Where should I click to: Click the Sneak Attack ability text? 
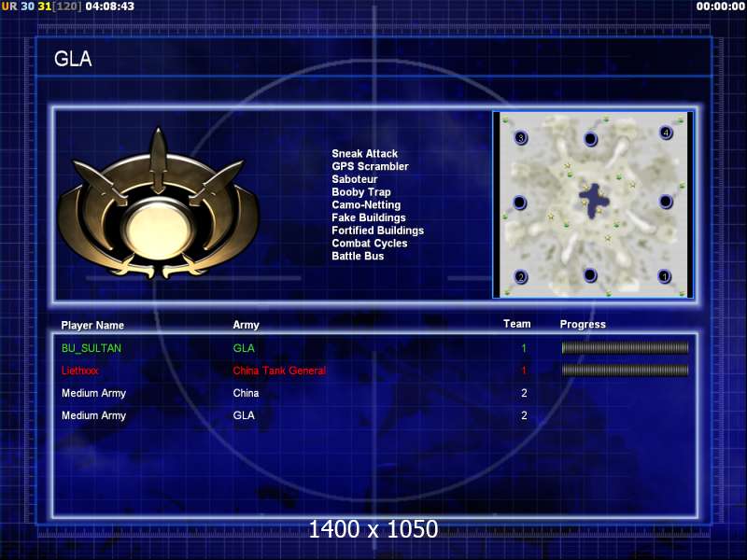(x=364, y=153)
